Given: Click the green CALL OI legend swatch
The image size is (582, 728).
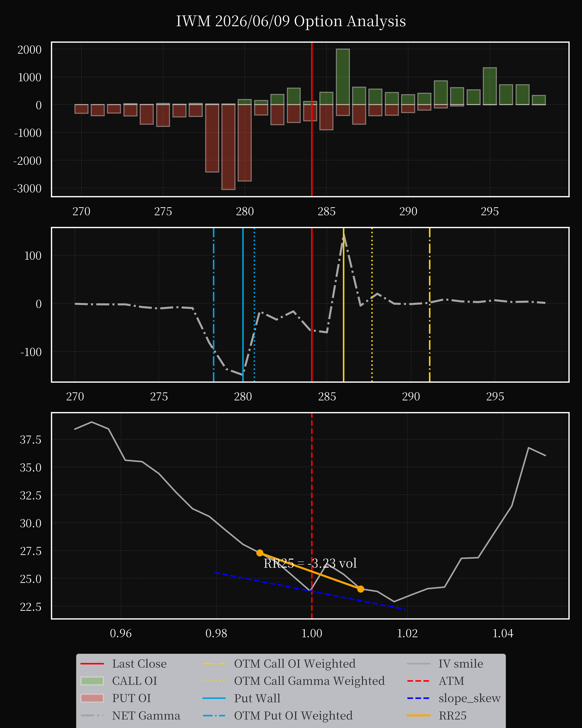Looking at the screenshot, I should [92, 681].
